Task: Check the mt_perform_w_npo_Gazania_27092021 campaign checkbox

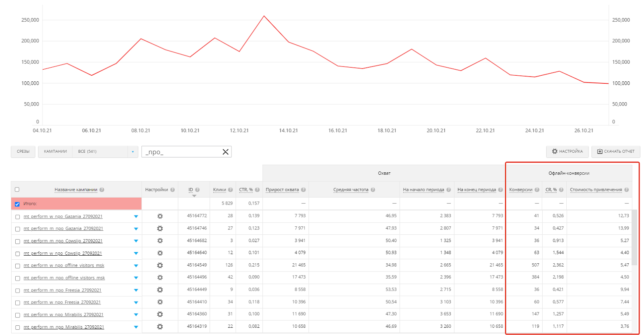Action: [x=17, y=217]
